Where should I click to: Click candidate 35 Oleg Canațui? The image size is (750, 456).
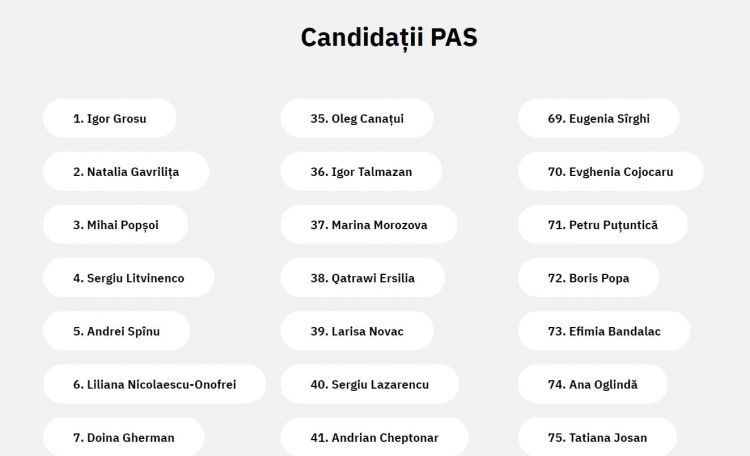tap(357, 118)
